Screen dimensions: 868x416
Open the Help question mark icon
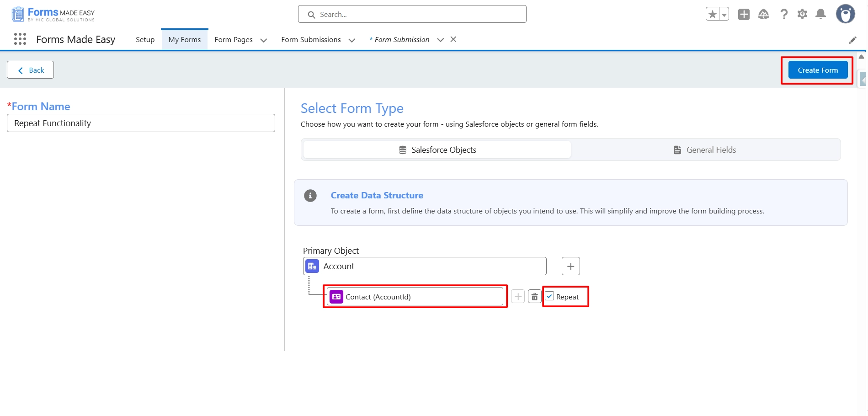point(784,15)
